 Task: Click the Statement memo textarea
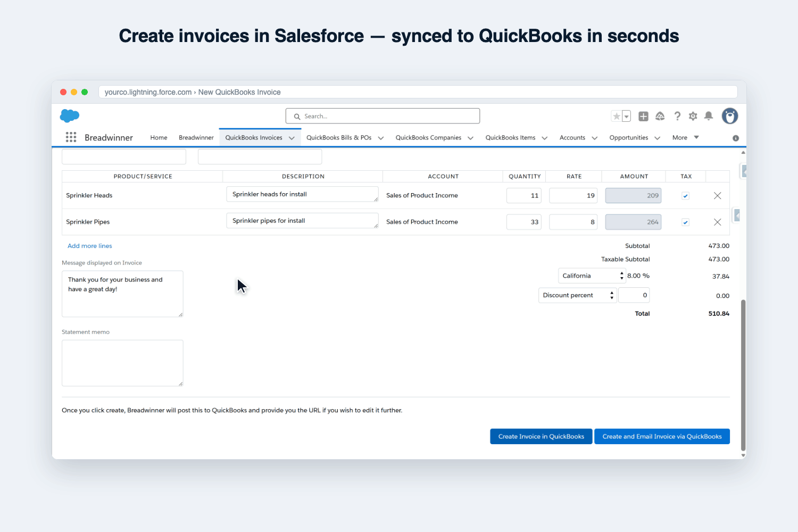[x=122, y=363]
